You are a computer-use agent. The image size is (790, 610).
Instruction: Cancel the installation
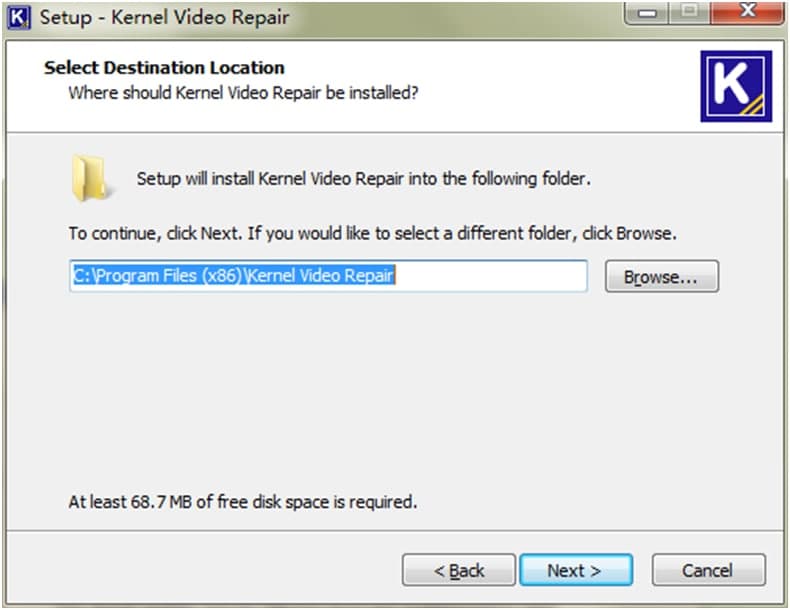coord(708,570)
